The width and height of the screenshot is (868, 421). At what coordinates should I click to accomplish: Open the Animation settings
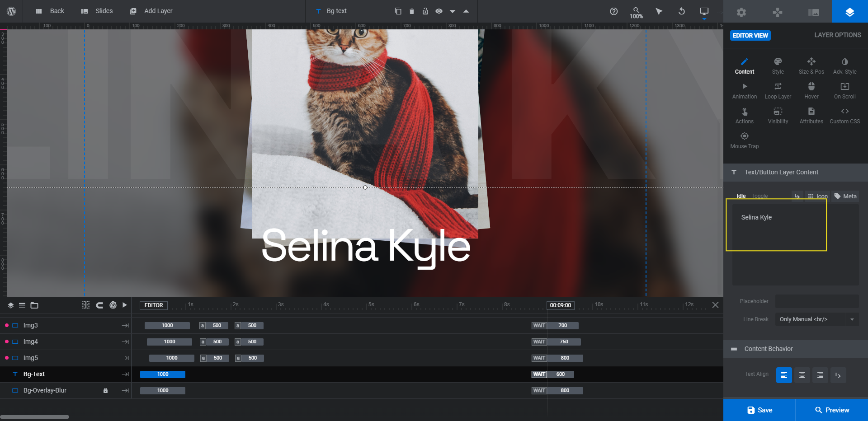click(745, 91)
